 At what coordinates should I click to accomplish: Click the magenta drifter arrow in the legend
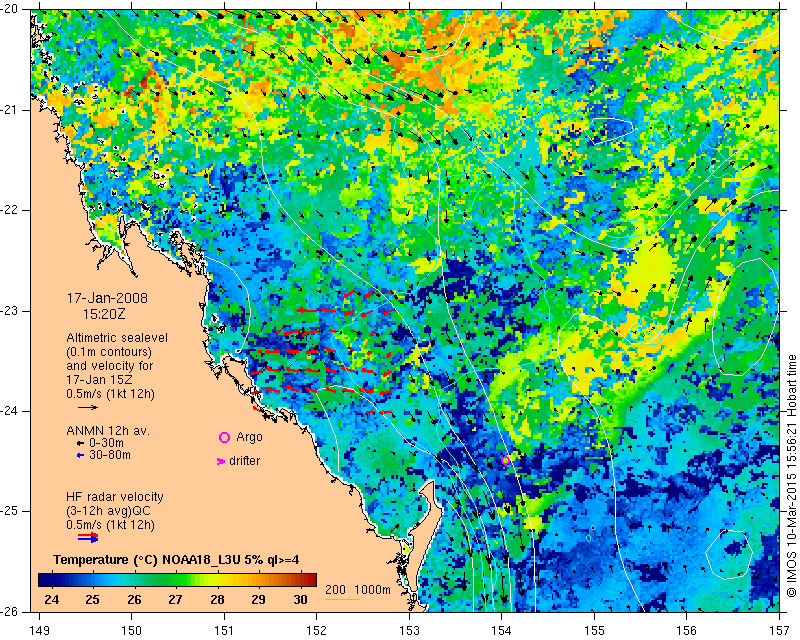tap(221, 461)
